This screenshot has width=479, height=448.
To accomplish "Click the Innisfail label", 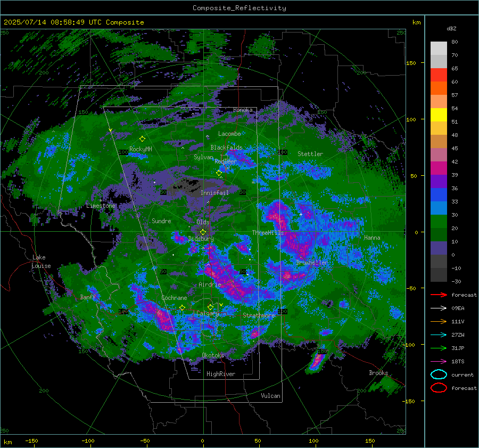I will click(214, 193).
